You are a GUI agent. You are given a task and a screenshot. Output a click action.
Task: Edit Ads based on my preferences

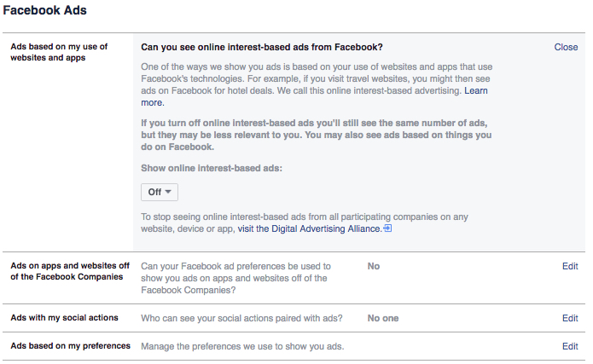570,347
